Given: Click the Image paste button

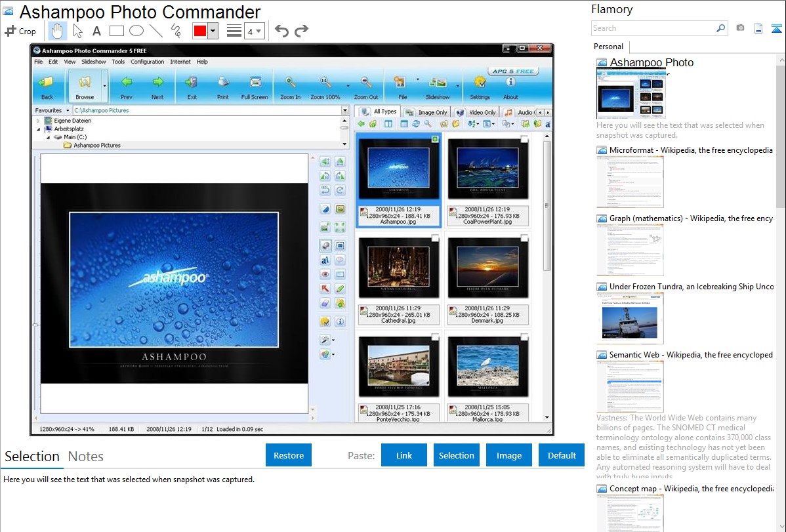Looking at the screenshot, I should 508,455.
